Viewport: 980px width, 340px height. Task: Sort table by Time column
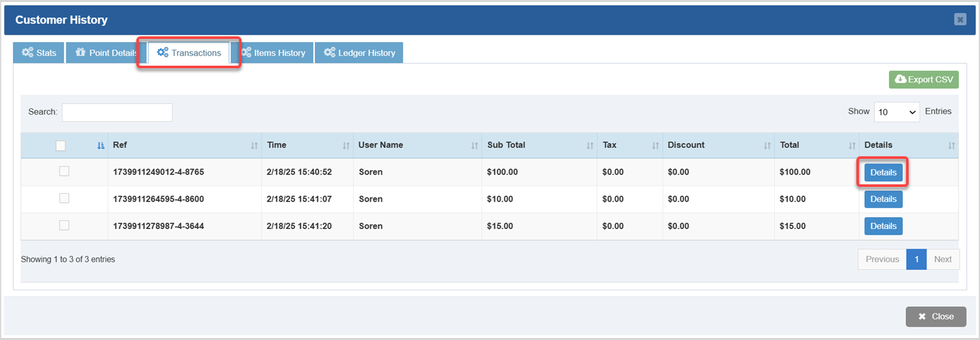click(x=308, y=145)
